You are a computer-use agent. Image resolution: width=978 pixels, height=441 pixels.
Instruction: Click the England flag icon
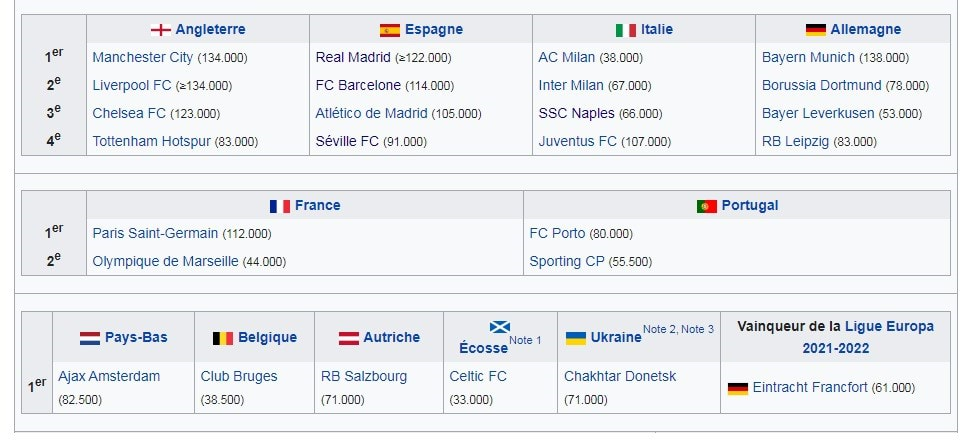(160, 30)
